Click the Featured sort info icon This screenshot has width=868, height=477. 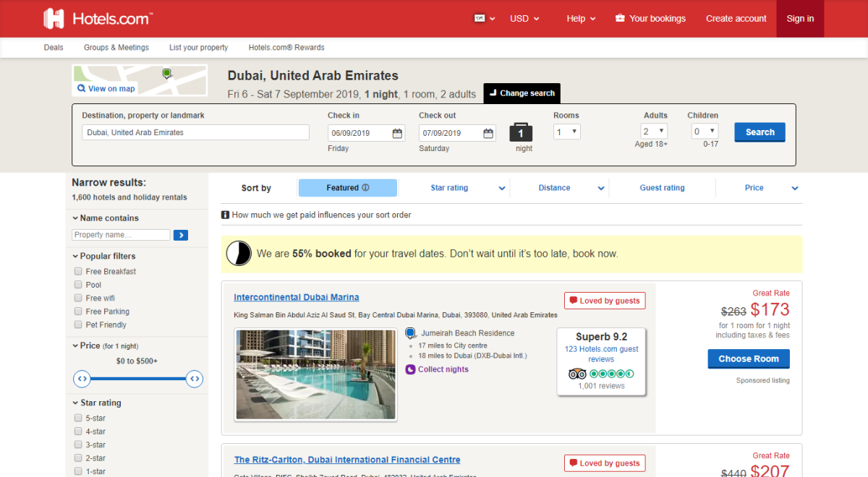(365, 188)
